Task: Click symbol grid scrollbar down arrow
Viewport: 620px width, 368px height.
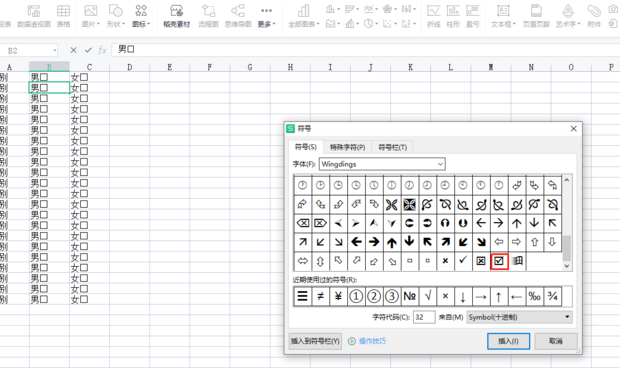Action: pos(567,266)
